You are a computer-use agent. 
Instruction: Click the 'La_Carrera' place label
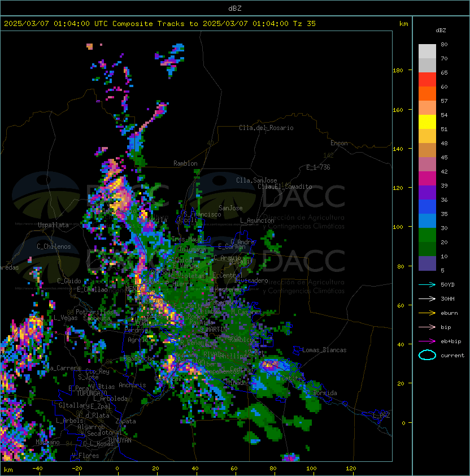pos(63,368)
